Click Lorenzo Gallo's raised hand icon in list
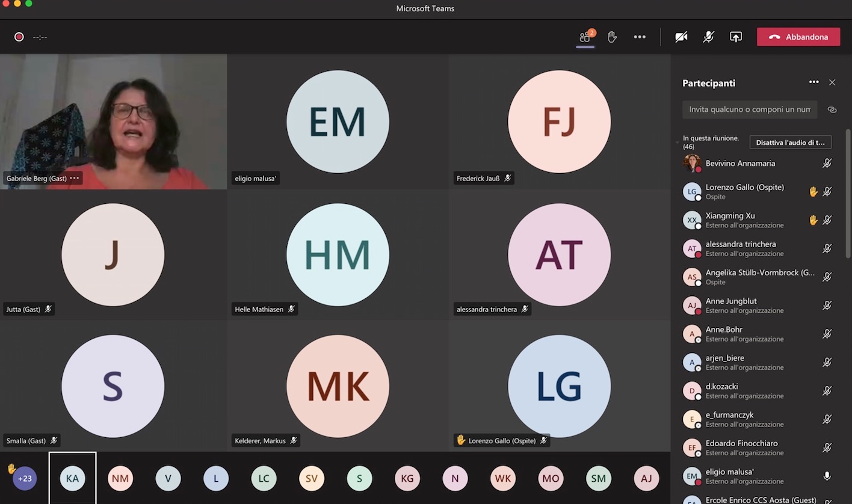The image size is (852, 504). 813,191
